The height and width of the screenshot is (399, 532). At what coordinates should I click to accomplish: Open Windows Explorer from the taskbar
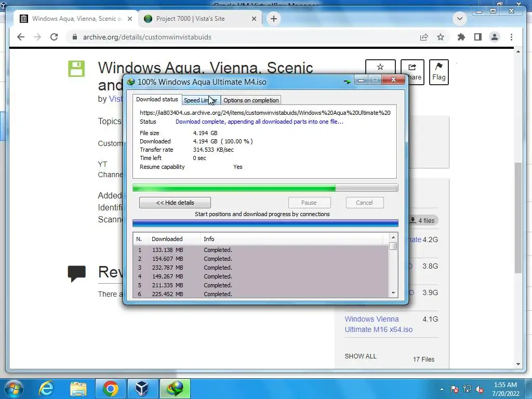pos(78,389)
